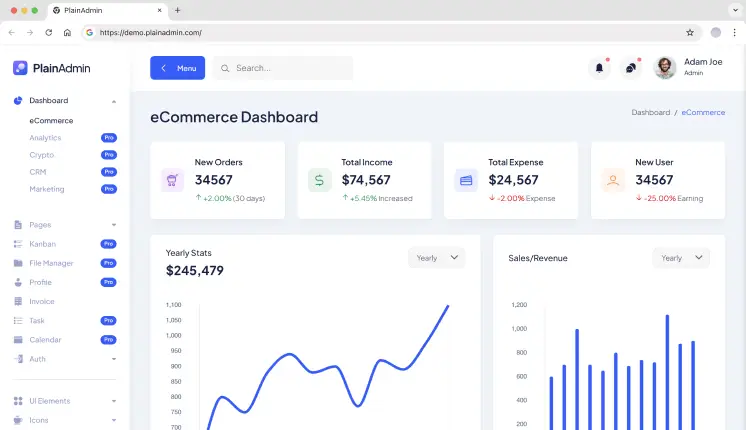The width and height of the screenshot is (746, 430).
Task: Select CRM in the sidebar
Action: [x=38, y=172]
